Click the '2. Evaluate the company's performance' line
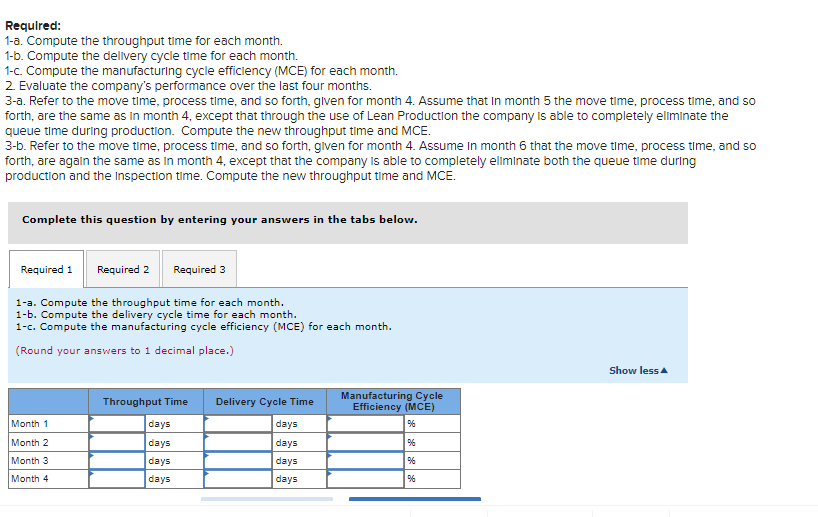Image resolution: width=818 pixels, height=517 pixels. point(188,86)
